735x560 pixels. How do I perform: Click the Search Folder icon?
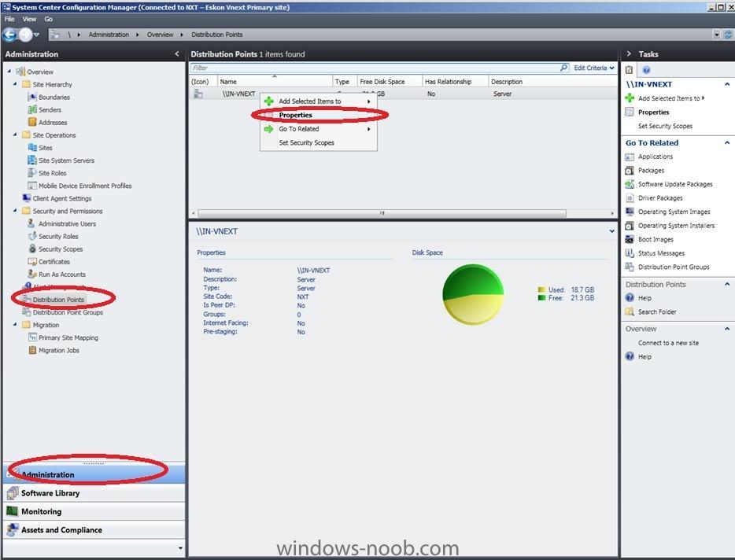click(x=630, y=311)
